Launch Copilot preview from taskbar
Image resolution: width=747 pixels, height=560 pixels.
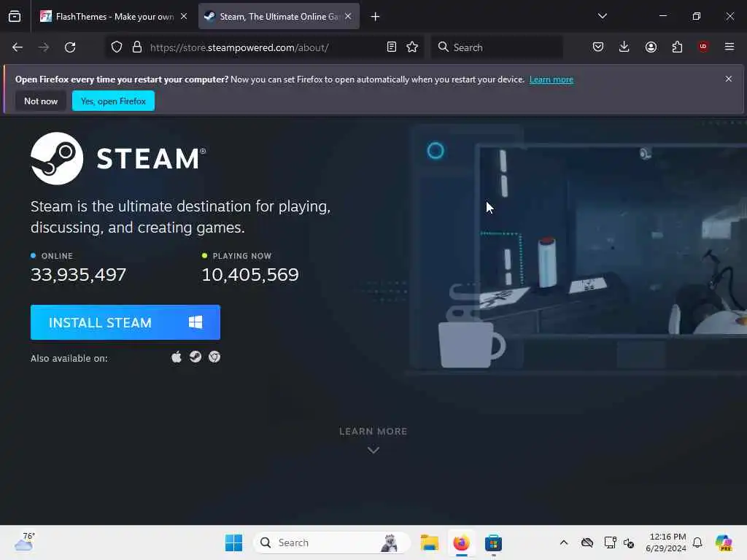[x=724, y=542]
